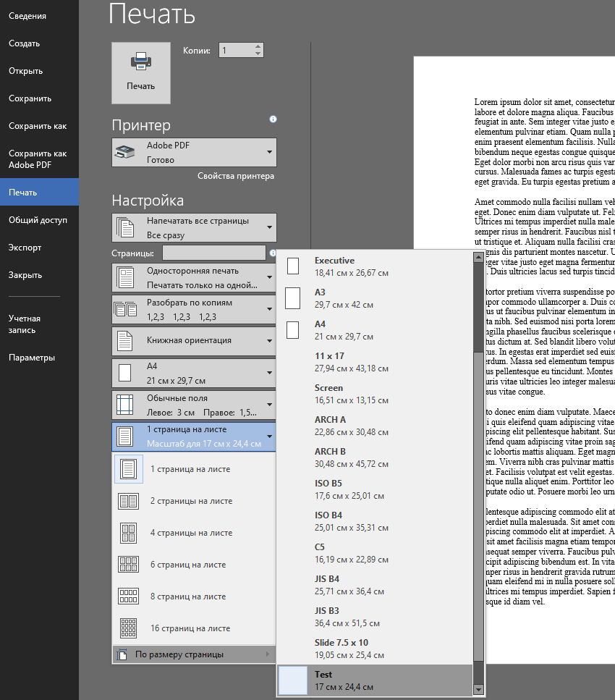
Task: Click the A3 page thumbnail icon
Action: (x=293, y=298)
